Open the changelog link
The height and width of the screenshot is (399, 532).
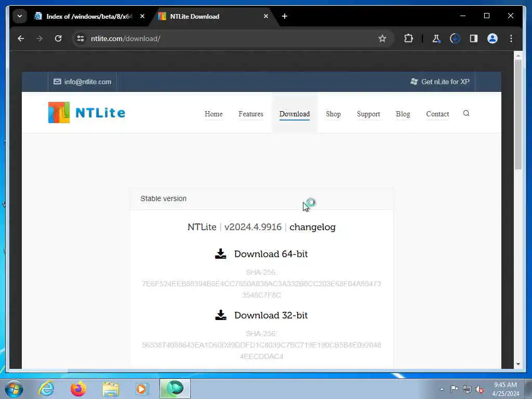(x=312, y=227)
